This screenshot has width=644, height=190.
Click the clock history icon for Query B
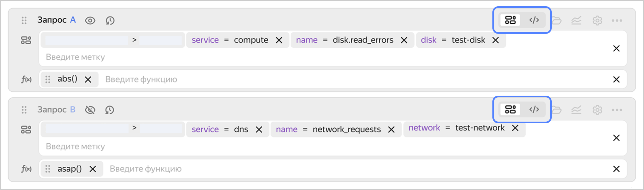pyautogui.click(x=110, y=110)
